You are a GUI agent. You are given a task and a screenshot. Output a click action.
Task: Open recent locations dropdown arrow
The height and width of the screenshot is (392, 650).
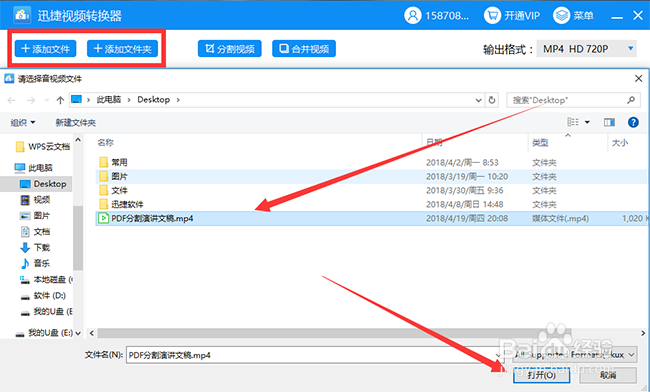coord(46,100)
